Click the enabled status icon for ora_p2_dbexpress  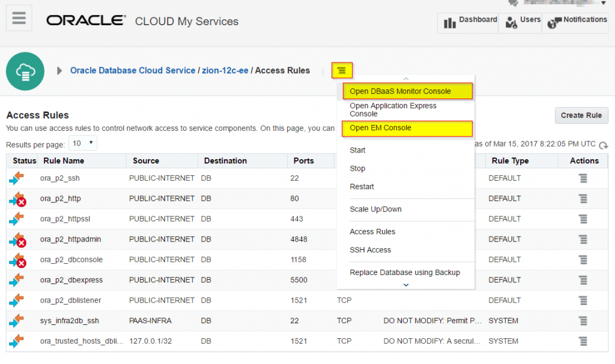coord(16,280)
